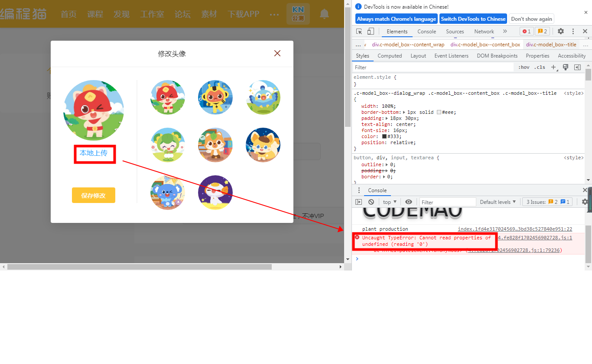The image size is (592, 364).
Task: Select the orange fox with leaf avatar
Action: [x=215, y=145]
